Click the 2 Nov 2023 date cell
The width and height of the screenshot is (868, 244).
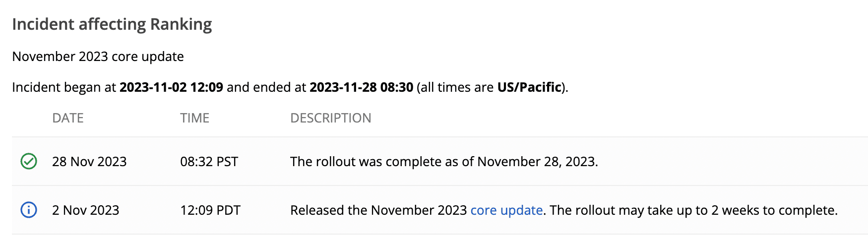tap(86, 210)
